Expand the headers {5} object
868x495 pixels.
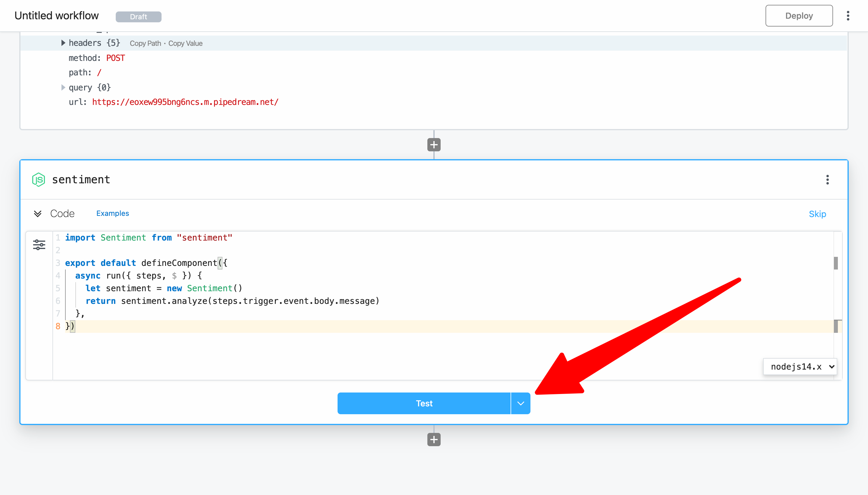click(63, 43)
